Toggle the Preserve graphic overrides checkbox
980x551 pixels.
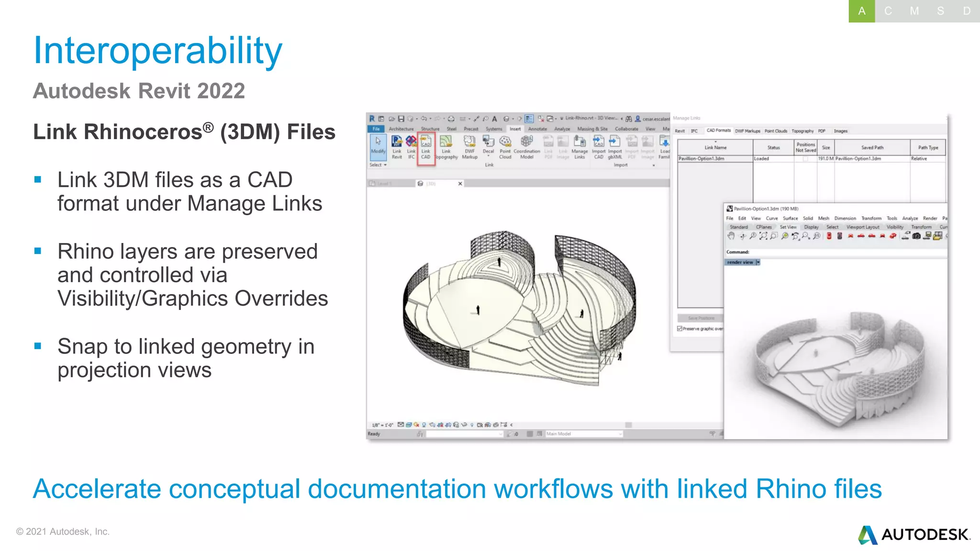coord(679,329)
